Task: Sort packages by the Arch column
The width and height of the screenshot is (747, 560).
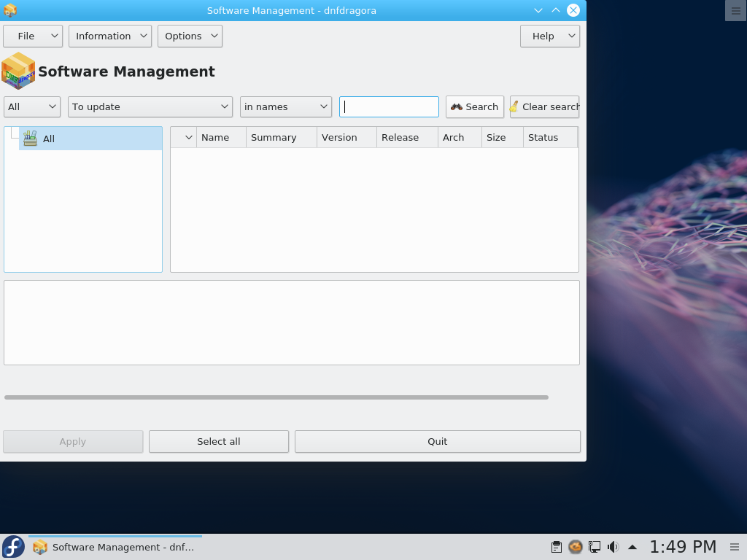Action: point(460,138)
